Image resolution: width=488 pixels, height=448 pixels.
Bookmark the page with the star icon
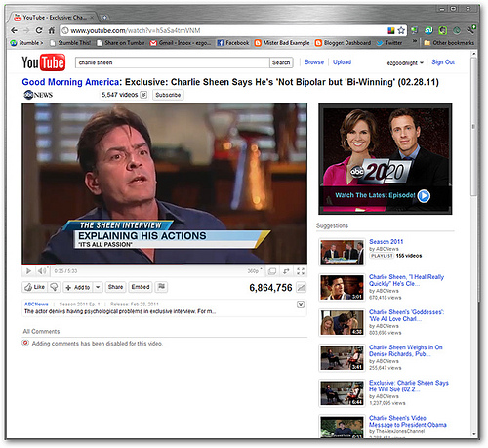coord(401,30)
